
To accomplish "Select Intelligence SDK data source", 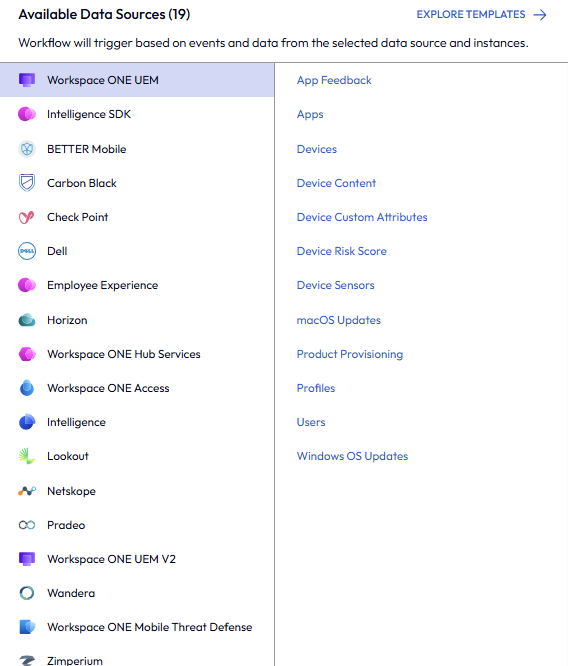I will 137,114.
